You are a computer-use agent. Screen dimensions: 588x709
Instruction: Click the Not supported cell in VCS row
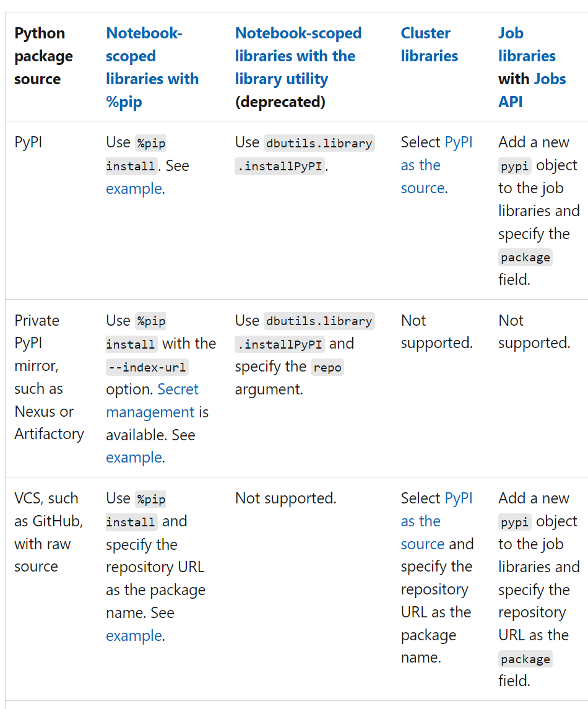[x=285, y=498]
